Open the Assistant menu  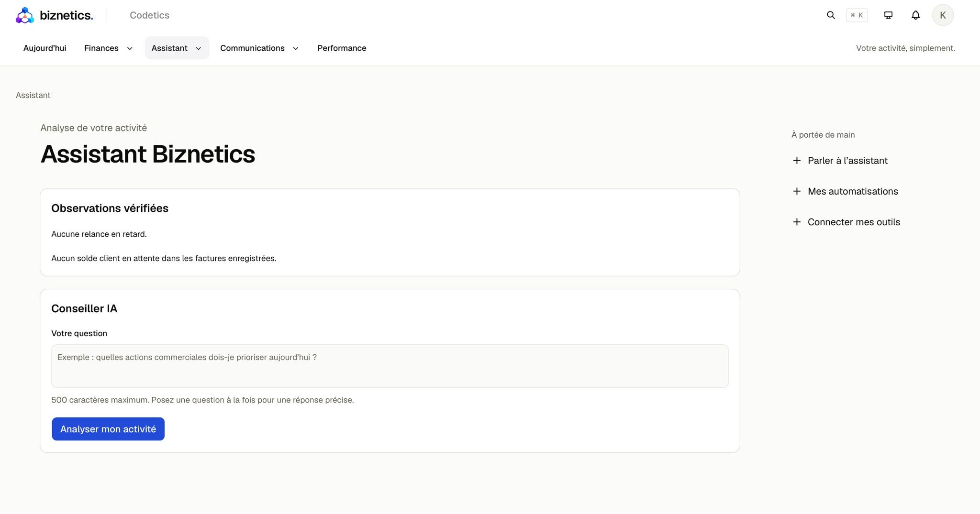pyautogui.click(x=177, y=48)
